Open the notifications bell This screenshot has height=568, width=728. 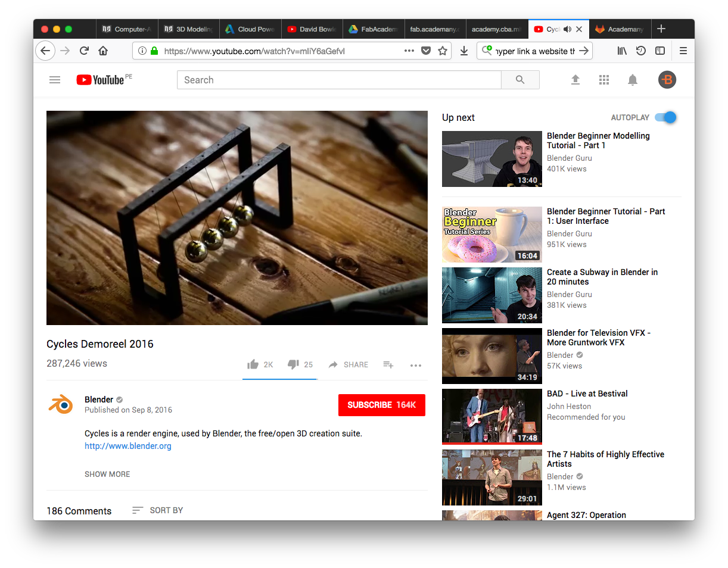633,80
